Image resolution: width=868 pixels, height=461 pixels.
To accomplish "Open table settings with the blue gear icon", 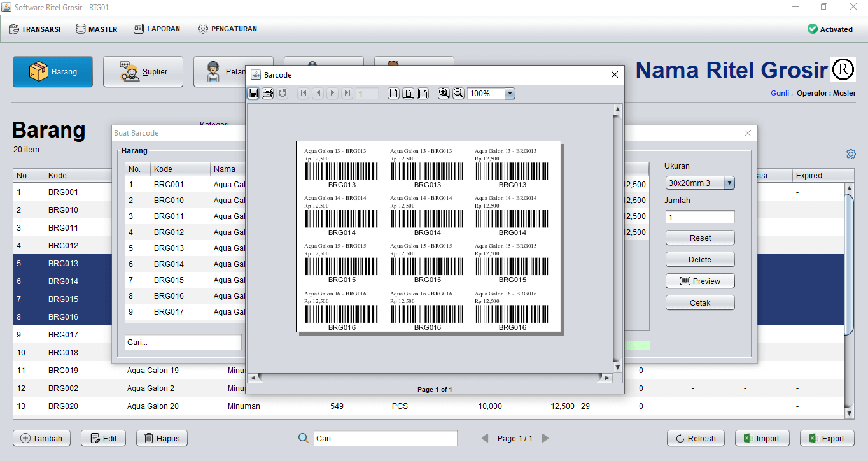I will coord(851,154).
